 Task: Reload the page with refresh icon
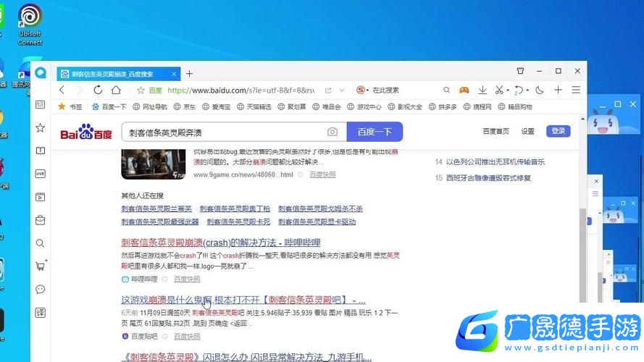pyautogui.click(x=98, y=90)
